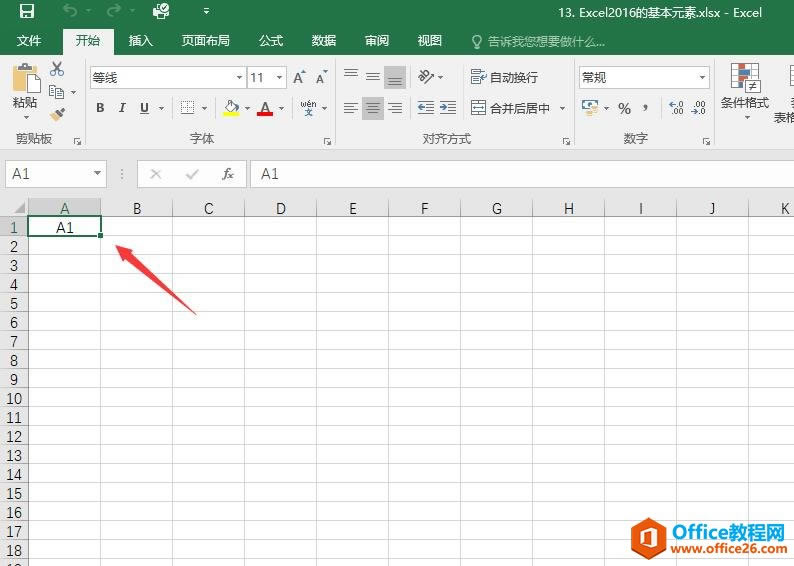This screenshot has height=566, width=794.
Task: Click the Orientation text angle icon
Action: click(426, 77)
